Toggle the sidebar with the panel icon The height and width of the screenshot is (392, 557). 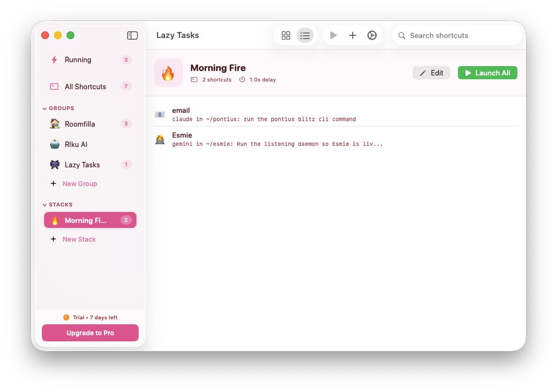(x=132, y=35)
